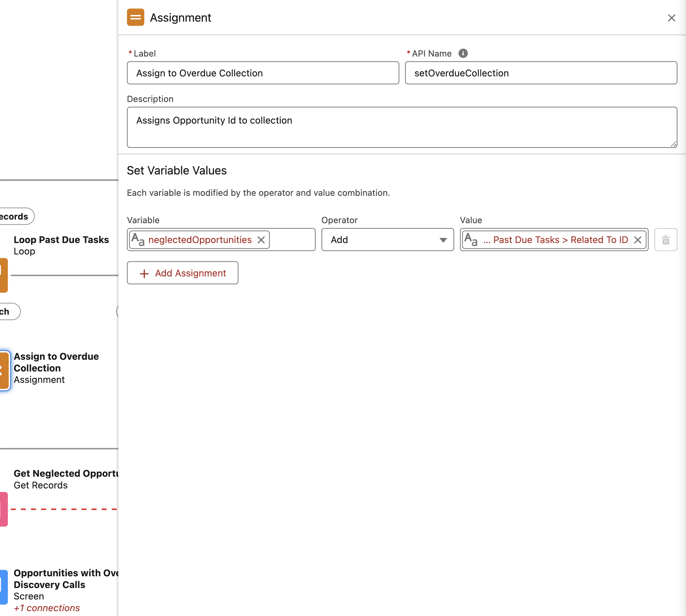Screen dimensions: 686x616
Task: Open the +1 connections link
Action: coord(47,608)
